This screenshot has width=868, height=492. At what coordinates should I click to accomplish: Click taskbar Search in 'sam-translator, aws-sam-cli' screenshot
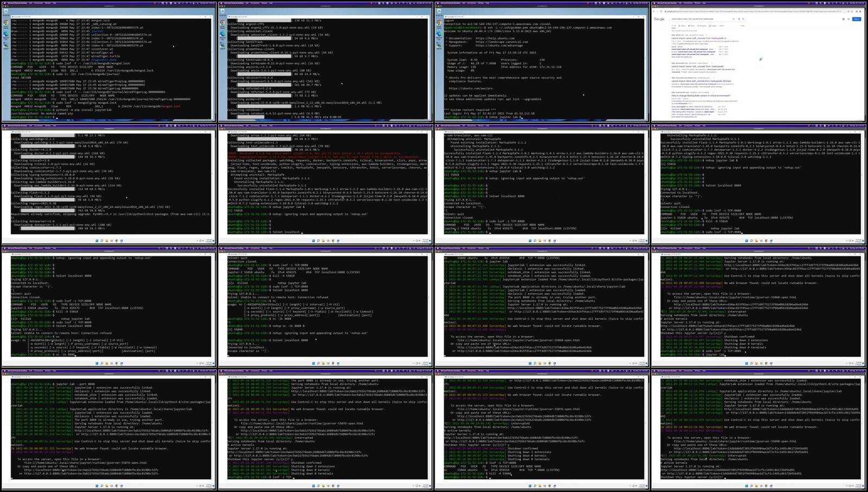click(x=535, y=241)
